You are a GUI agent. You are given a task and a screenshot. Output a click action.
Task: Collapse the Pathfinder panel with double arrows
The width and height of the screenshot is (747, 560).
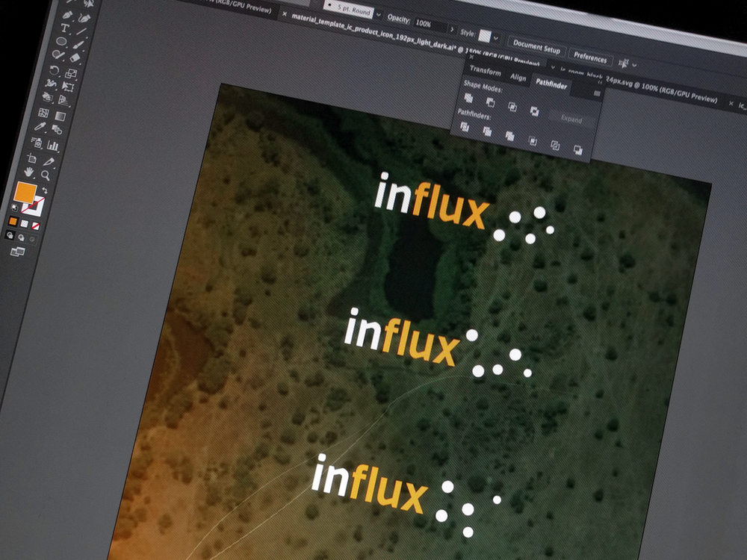pos(601,82)
